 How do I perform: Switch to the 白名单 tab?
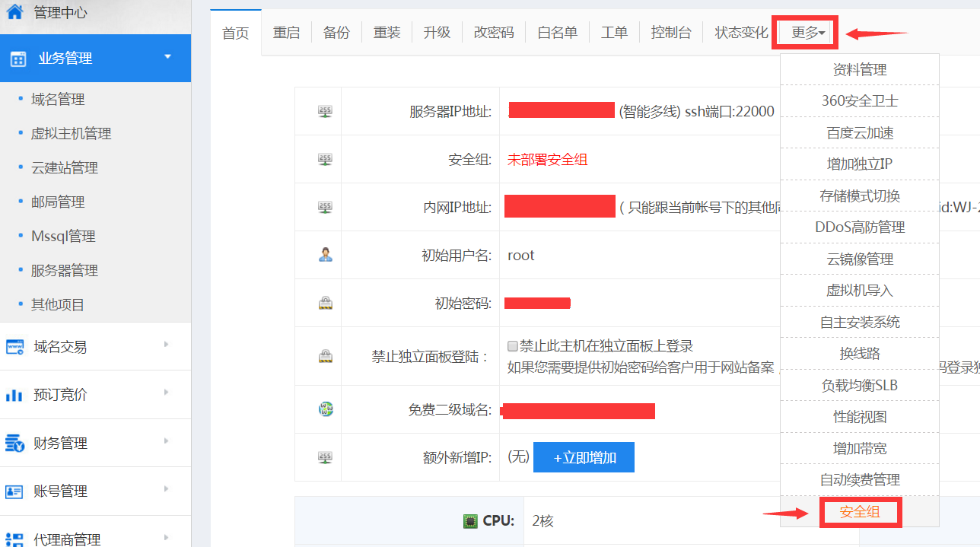[x=557, y=33]
